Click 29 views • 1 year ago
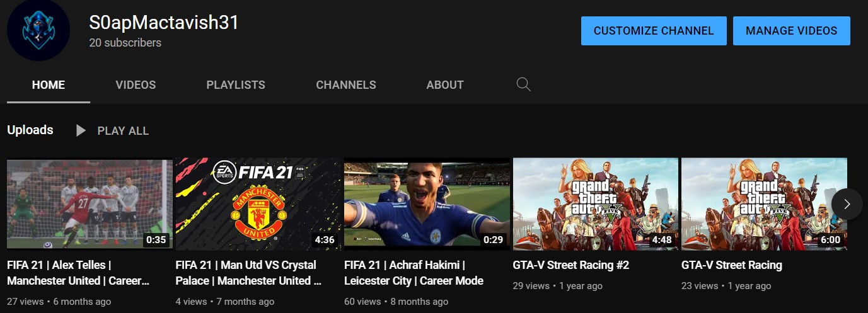This screenshot has height=313, width=868. (558, 286)
